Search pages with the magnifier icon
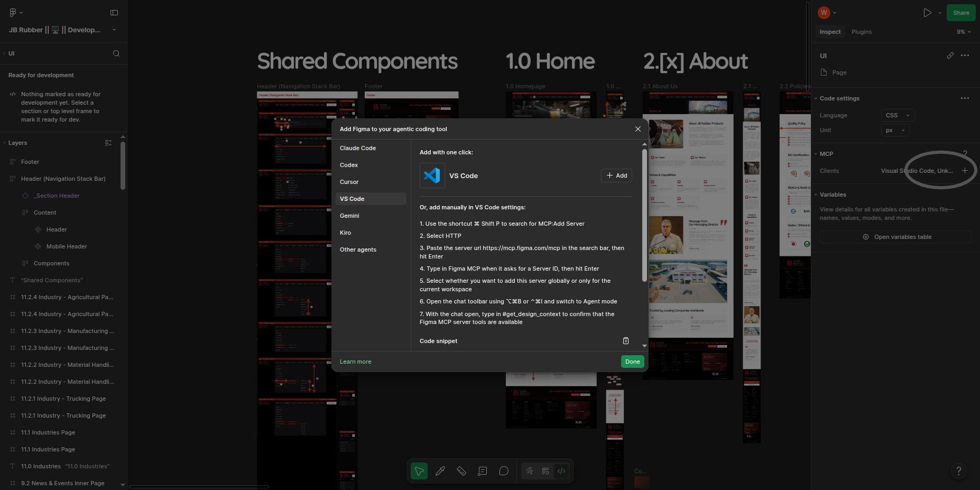 click(116, 53)
